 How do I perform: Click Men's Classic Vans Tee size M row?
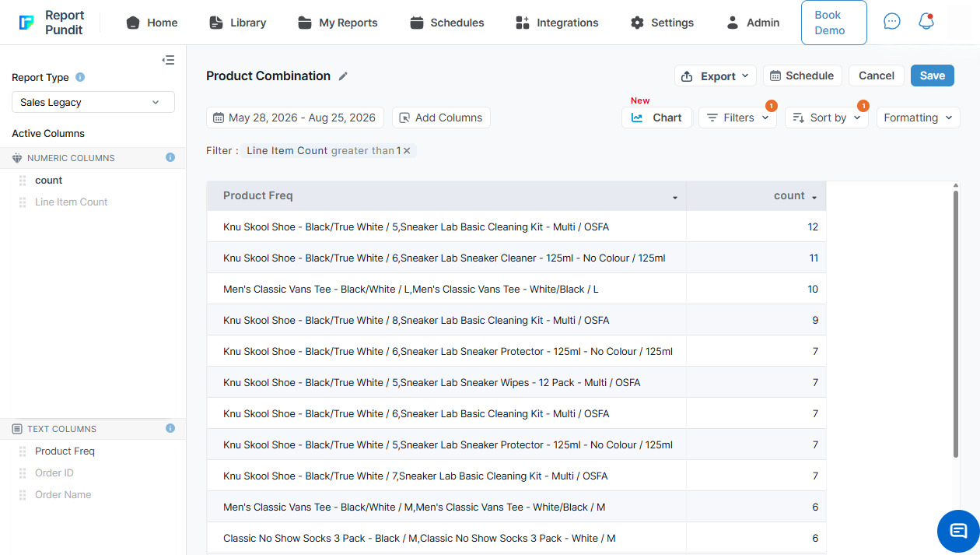[x=516, y=507]
